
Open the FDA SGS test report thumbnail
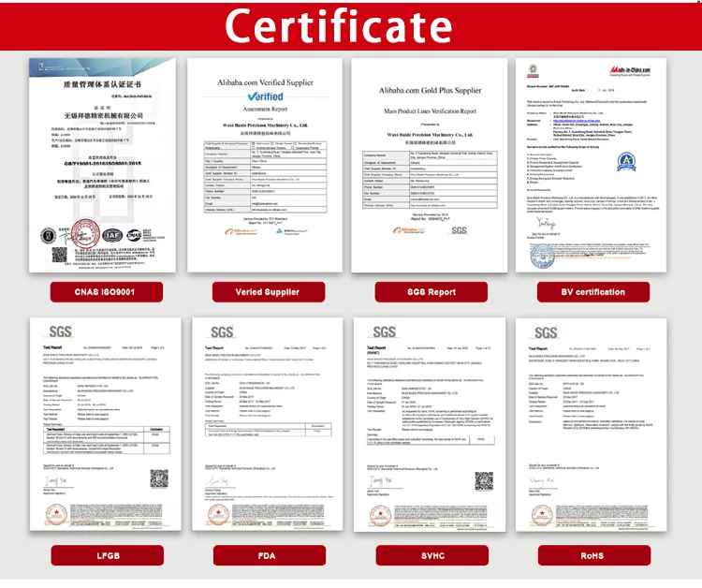pos(268,424)
